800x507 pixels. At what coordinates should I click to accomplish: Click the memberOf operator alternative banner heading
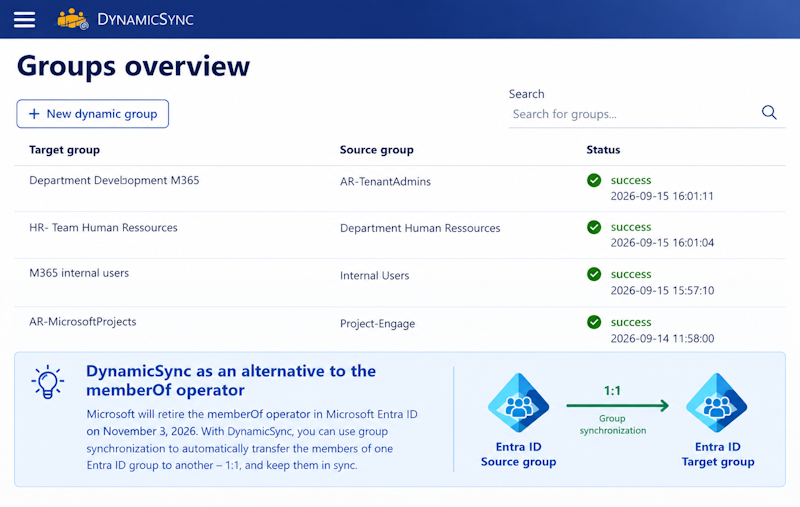[x=231, y=381]
